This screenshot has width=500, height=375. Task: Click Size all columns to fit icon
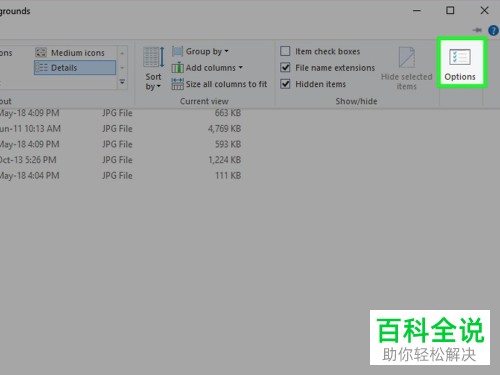(x=177, y=84)
